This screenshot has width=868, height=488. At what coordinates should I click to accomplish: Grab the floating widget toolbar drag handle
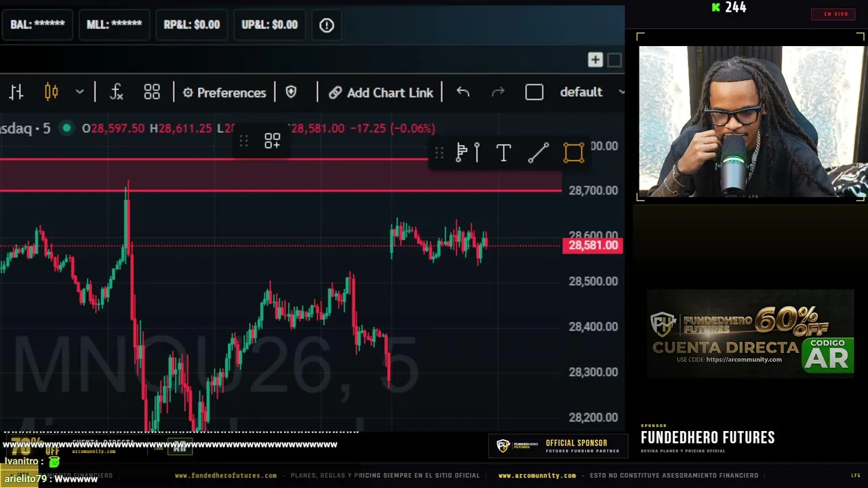click(243, 141)
